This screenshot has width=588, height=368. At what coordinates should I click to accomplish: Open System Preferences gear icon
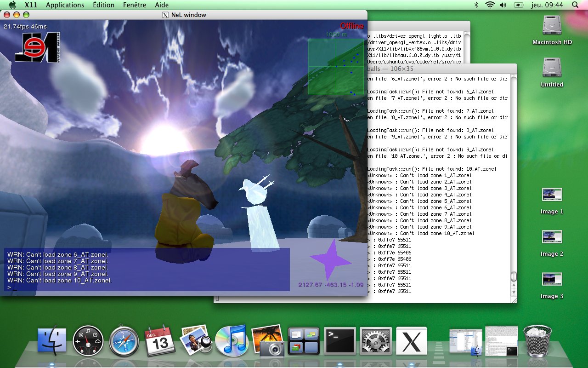tap(375, 341)
